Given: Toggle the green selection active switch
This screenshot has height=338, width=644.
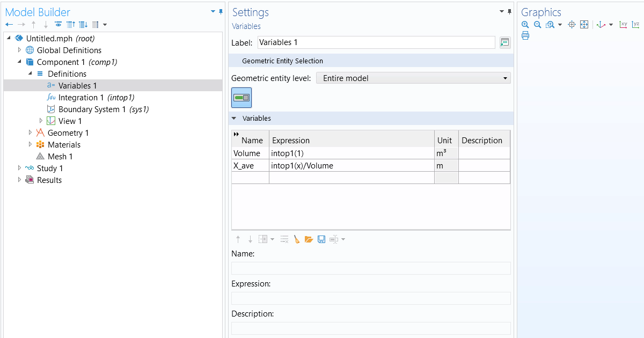Looking at the screenshot, I should tap(241, 98).
